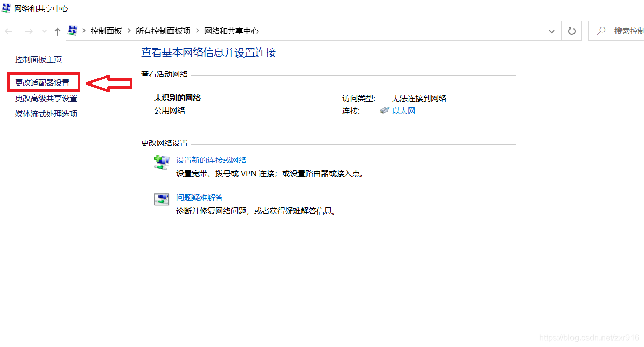644x347 pixels.
Task: Open the address bar history dropdown chevron
Action: (x=552, y=31)
